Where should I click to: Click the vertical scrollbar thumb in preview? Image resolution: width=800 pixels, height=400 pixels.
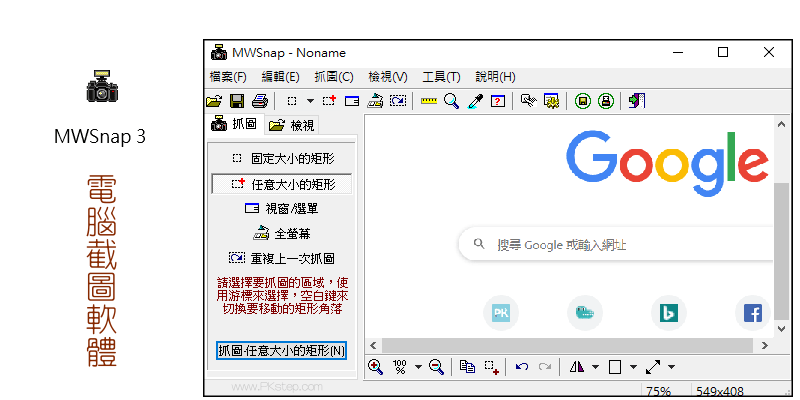click(781, 251)
